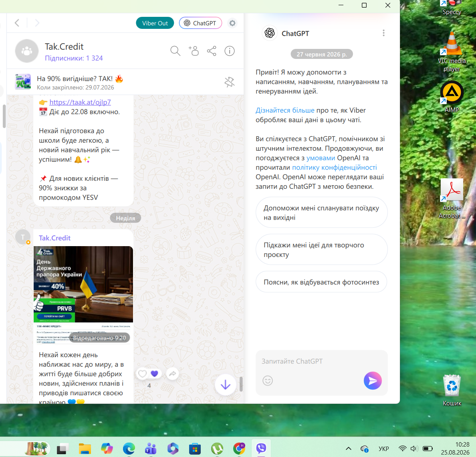Open Chrome in the taskbar
The height and width of the screenshot is (457, 476).
[x=239, y=449]
